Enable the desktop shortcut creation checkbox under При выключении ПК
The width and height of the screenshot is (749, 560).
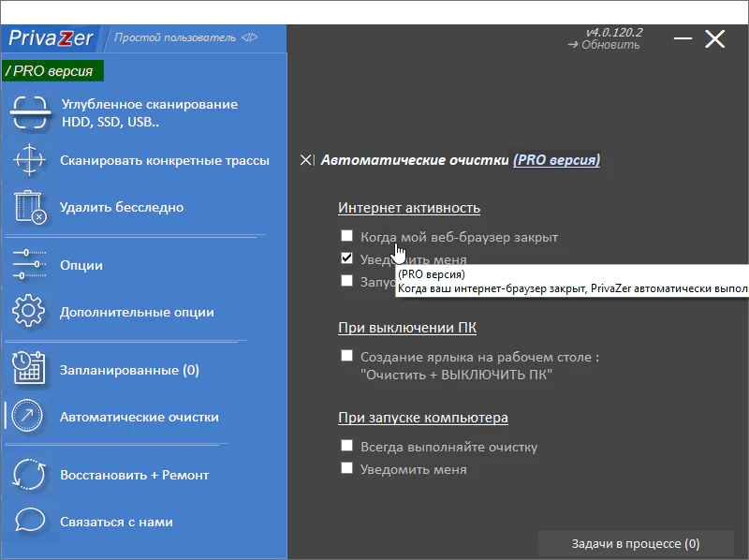(347, 357)
